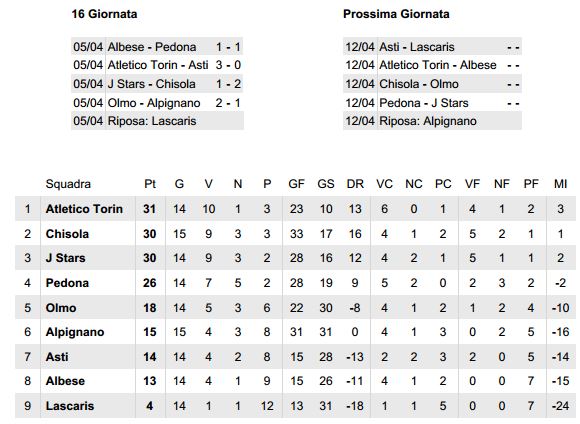
Task: Open the J Stars team entry
Action: [65, 258]
